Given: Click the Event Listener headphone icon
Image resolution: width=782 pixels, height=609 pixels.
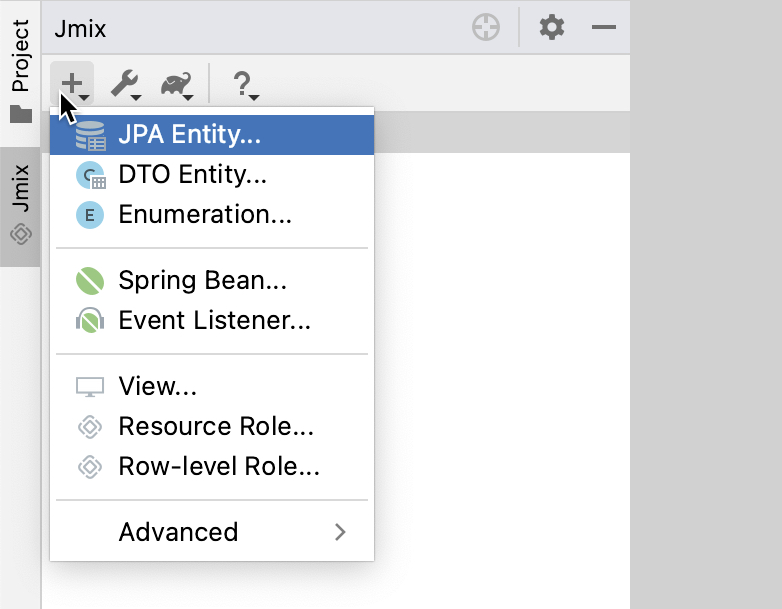Looking at the screenshot, I should click(x=90, y=321).
